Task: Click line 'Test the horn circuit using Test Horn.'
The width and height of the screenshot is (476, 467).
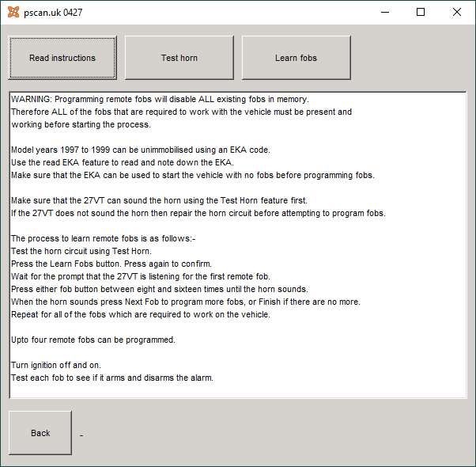Action: (81, 251)
